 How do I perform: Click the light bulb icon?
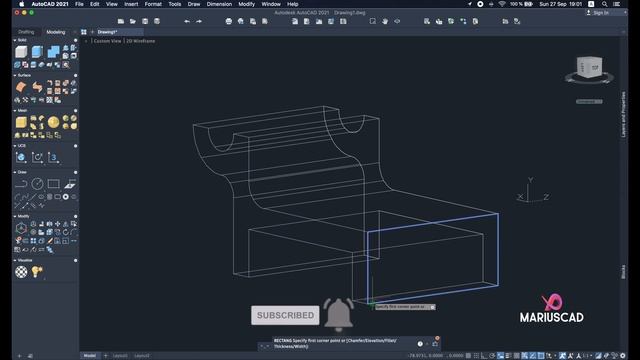pos(37,272)
